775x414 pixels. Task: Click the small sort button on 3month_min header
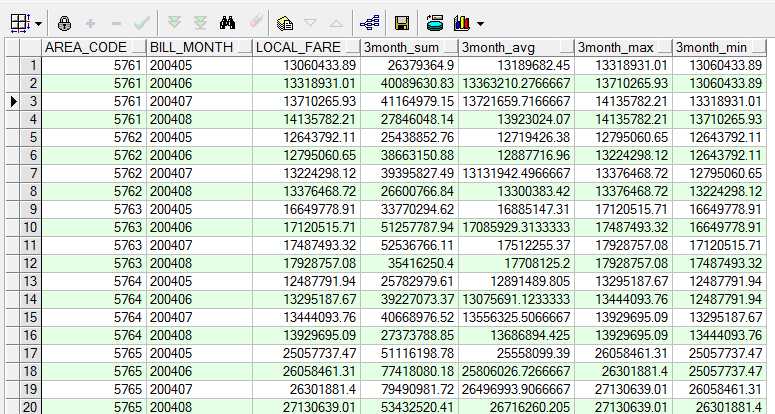[x=760, y=48]
